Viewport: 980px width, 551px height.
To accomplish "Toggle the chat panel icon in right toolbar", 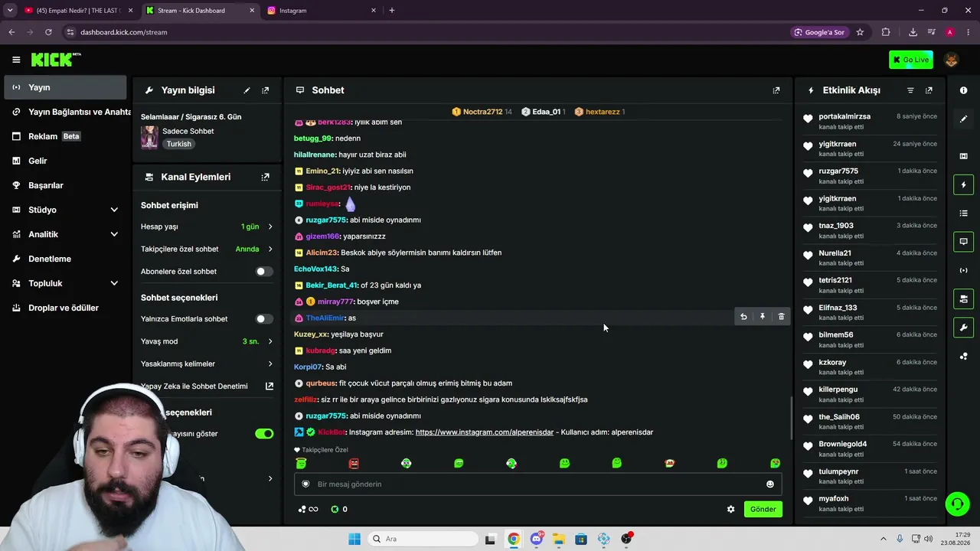I will 964,242.
